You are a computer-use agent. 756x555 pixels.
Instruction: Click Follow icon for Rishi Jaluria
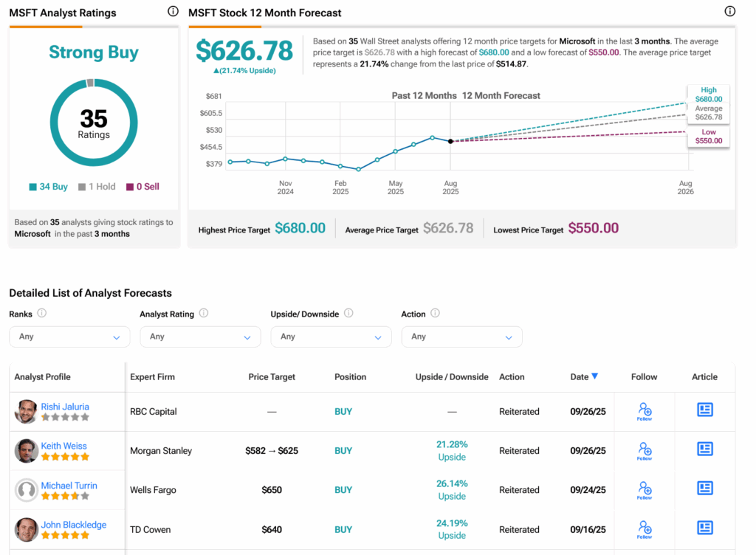(645, 411)
